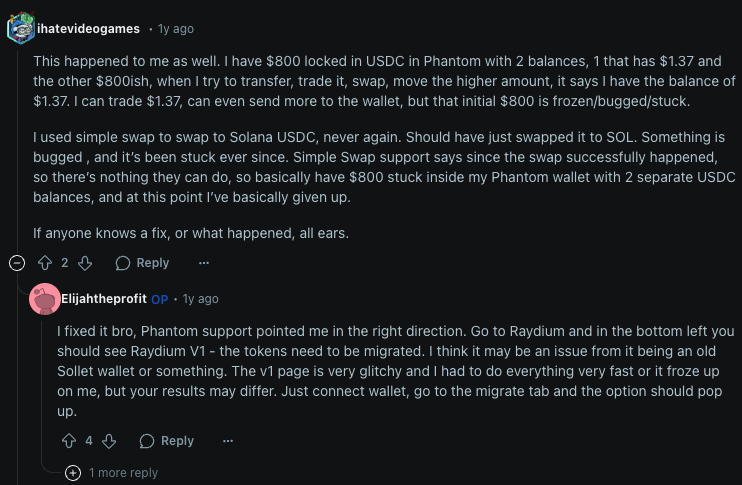Open more options on ihatevideogames comment
The image size is (742, 485).
click(204, 263)
